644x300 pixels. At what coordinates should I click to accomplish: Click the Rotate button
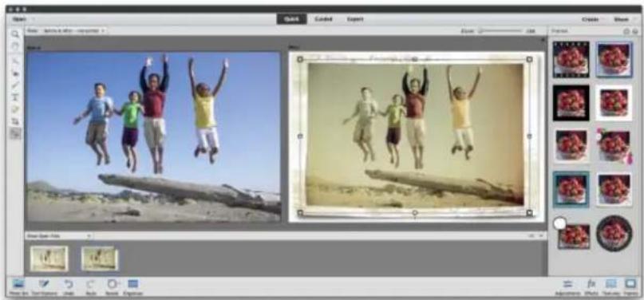[112, 287]
